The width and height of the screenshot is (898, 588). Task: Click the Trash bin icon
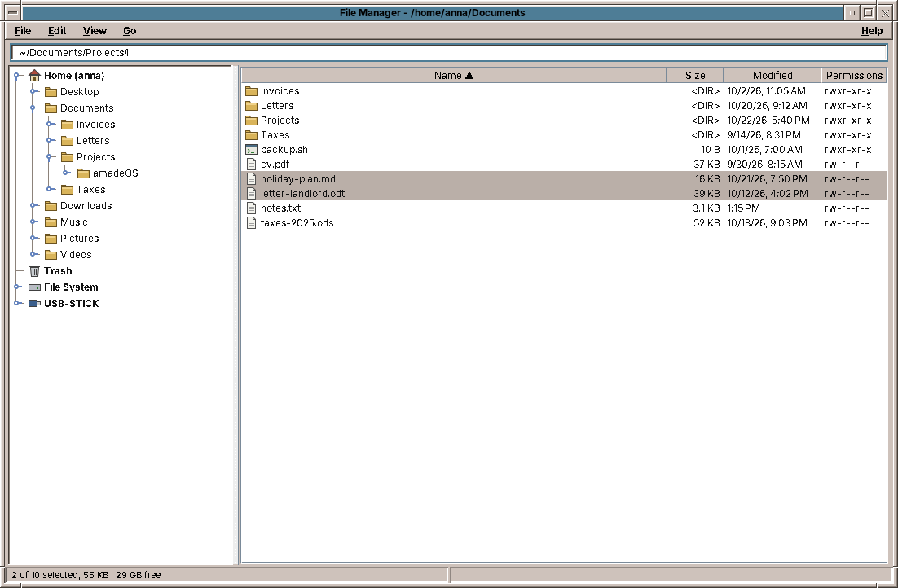(34, 271)
